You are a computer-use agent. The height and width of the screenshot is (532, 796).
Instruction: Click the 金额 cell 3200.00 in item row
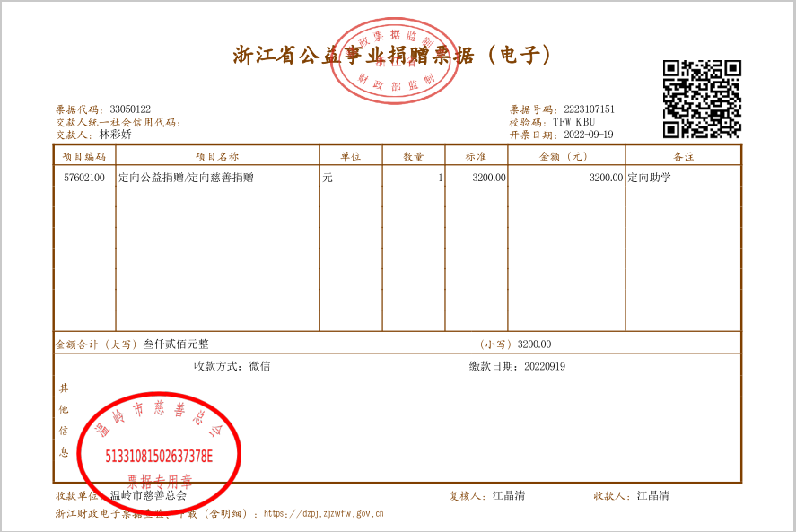606,178
